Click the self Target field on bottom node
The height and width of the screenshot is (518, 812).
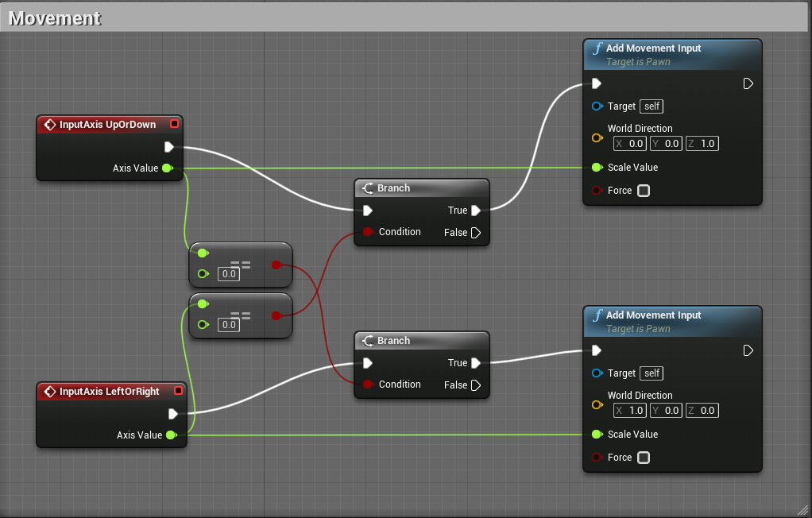[651, 373]
